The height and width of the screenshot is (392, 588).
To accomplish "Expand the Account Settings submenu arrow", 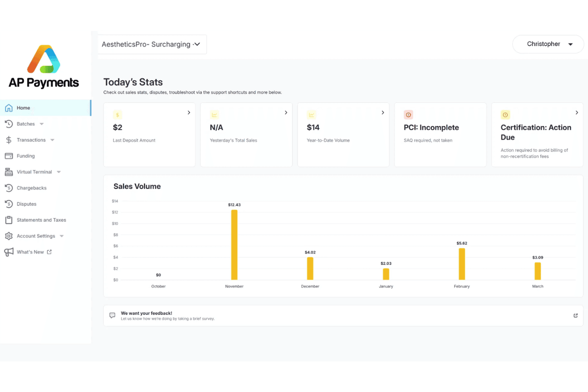I will pyautogui.click(x=62, y=236).
